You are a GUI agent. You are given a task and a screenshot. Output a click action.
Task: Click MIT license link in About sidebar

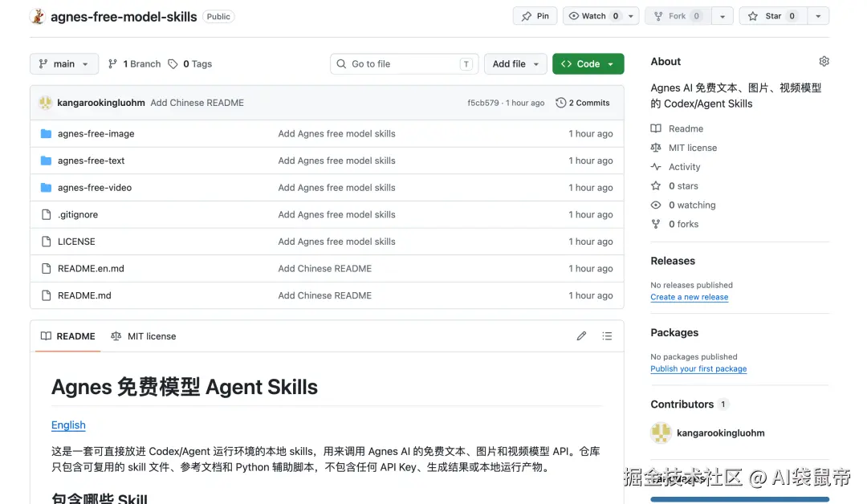(x=692, y=148)
